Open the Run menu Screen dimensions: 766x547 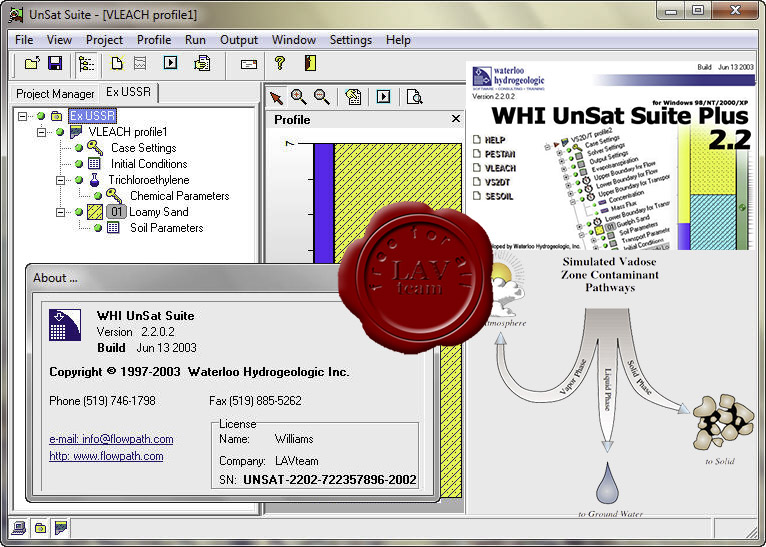click(195, 40)
